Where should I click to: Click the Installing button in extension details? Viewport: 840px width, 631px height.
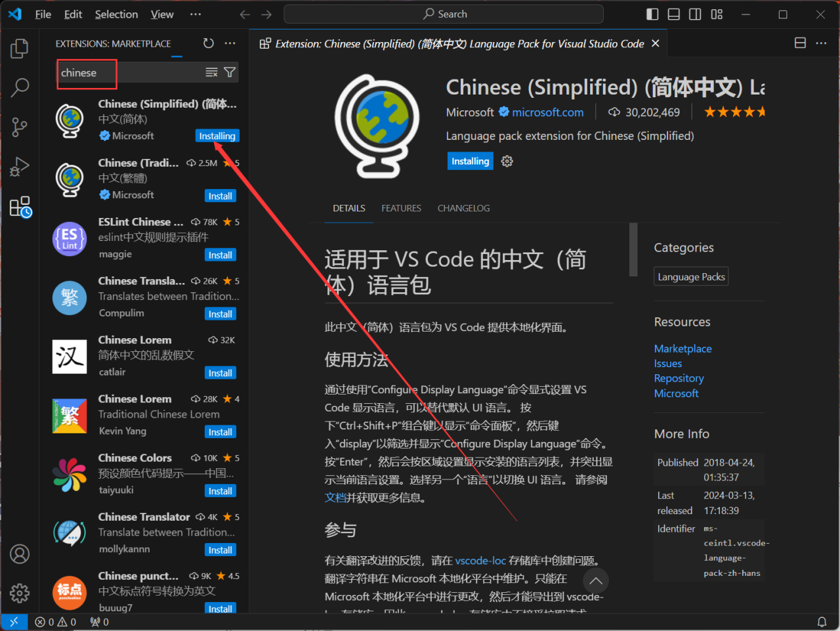471,162
